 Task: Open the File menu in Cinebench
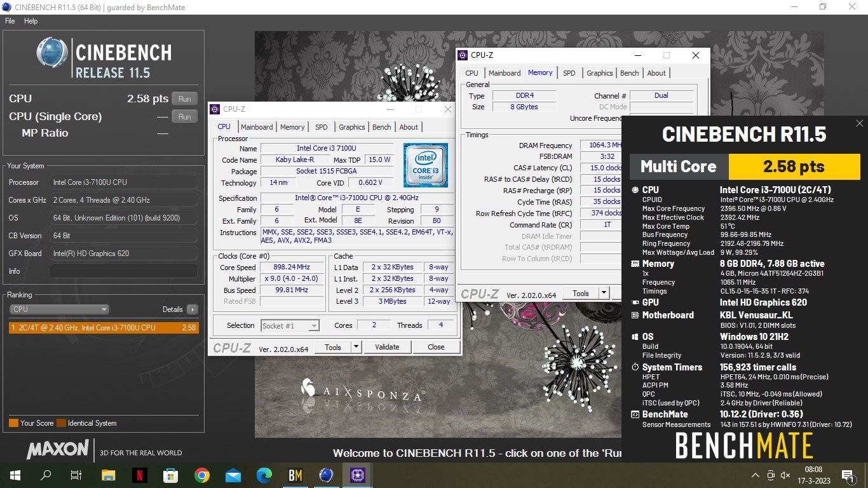coord(10,21)
